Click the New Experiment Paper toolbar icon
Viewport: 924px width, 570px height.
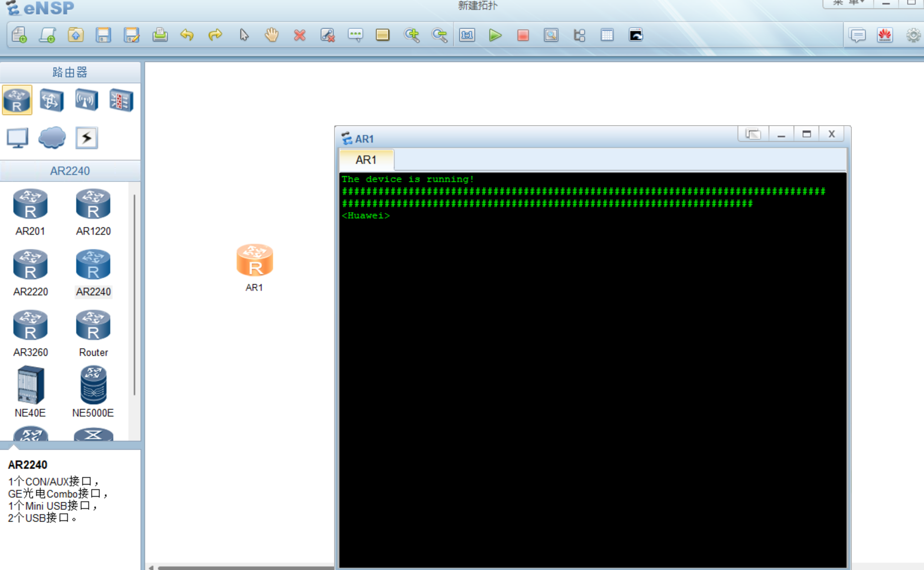click(x=47, y=35)
